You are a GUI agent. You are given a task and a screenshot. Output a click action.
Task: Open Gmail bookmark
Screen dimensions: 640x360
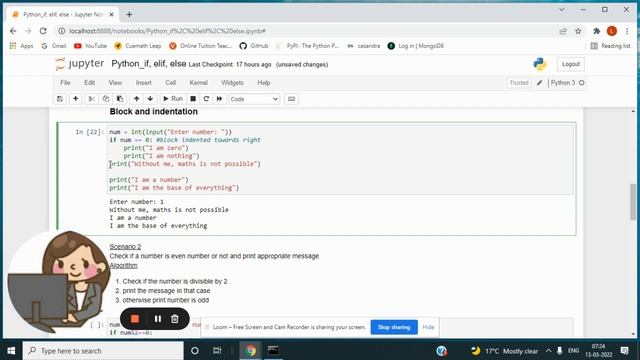[x=54, y=46]
